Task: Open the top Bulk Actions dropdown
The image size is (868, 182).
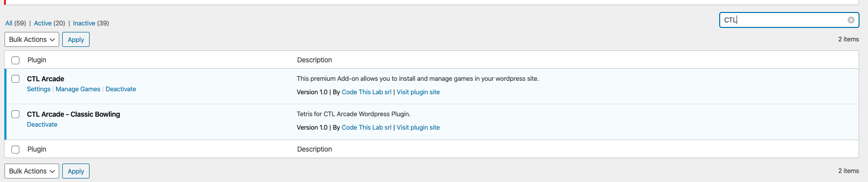Action: 32,39
